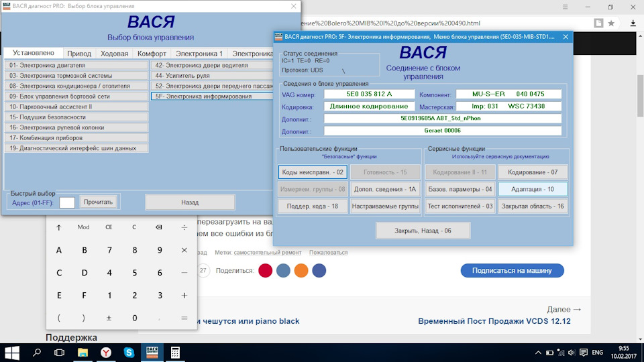The image size is (644, 362).
Task: Open File Explorer from taskbar
Action: pos(83,353)
